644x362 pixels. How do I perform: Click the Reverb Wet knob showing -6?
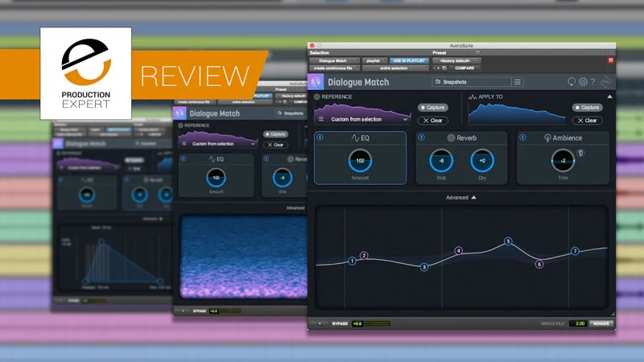tap(441, 160)
